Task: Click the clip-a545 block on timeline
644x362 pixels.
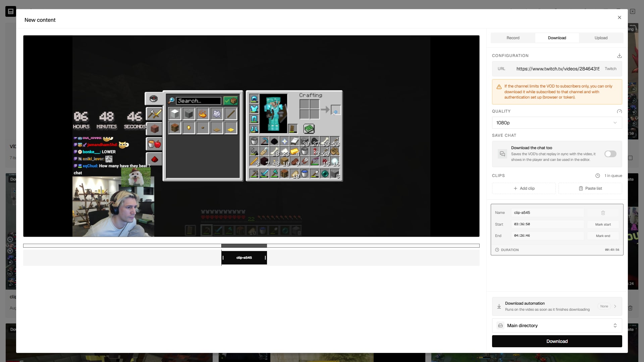Action: [244, 258]
